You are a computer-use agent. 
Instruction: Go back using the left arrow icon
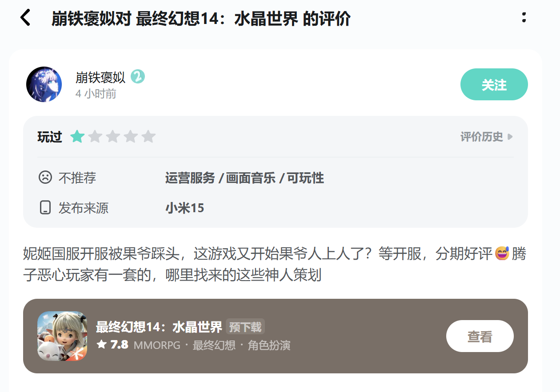tap(25, 18)
